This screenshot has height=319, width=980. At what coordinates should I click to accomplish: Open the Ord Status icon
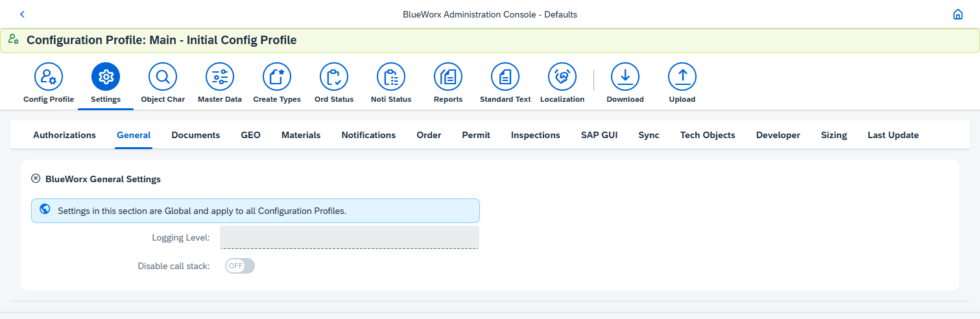(x=334, y=77)
